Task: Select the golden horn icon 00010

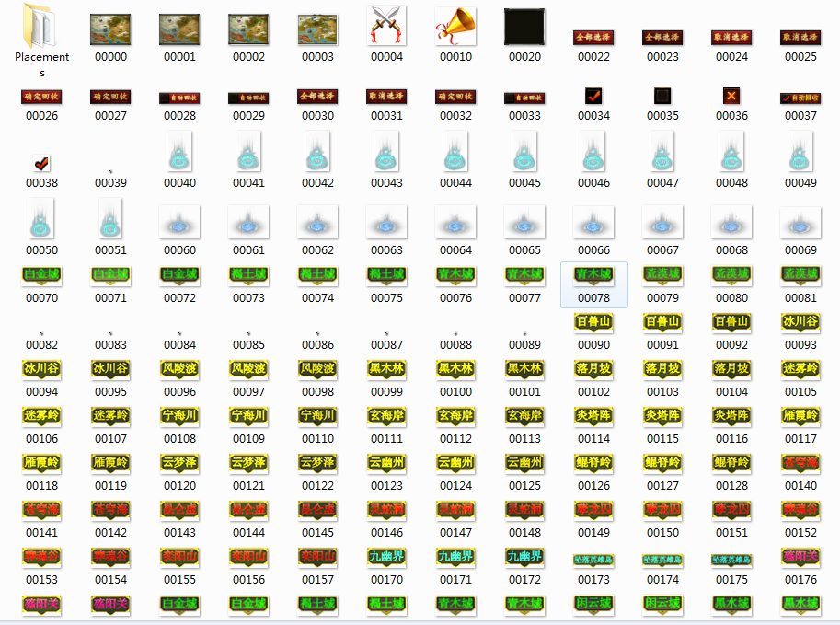Action: pos(455,27)
